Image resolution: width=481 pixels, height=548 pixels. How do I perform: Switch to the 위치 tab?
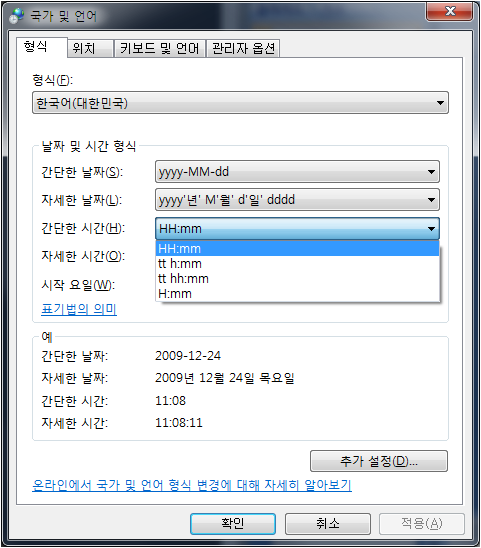(90, 48)
